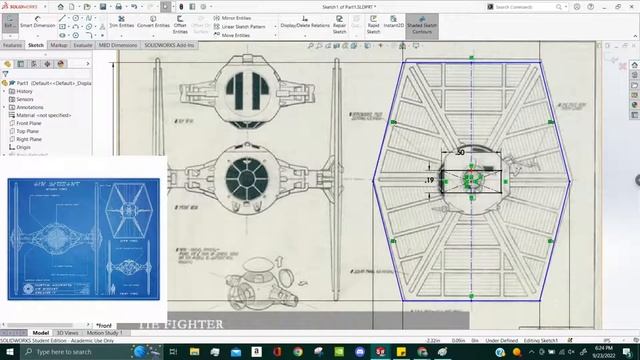Image resolution: width=640 pixels, height=360 pixels.
Task: Click the Rapid Sketch tool
Action: 373,24
